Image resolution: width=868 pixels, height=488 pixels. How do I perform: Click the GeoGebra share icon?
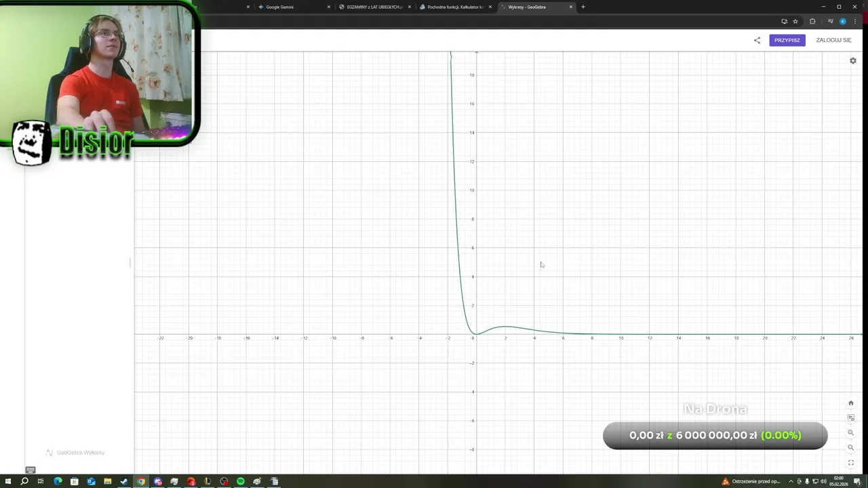coord(757,40)
